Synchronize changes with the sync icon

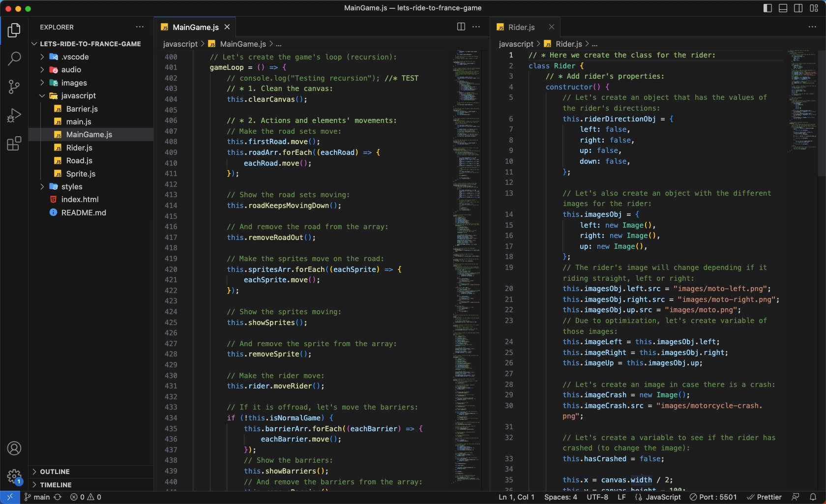click(x=58, y=497)
